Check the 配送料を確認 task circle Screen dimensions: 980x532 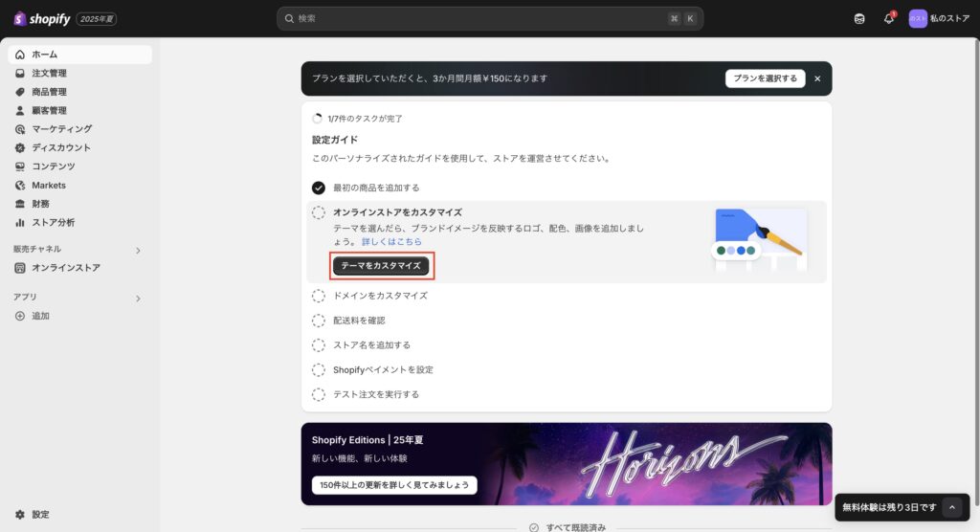click(319, 321)
